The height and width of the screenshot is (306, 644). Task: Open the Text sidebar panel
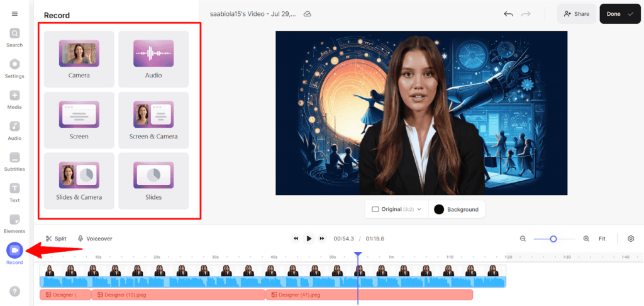pos(14,193)
